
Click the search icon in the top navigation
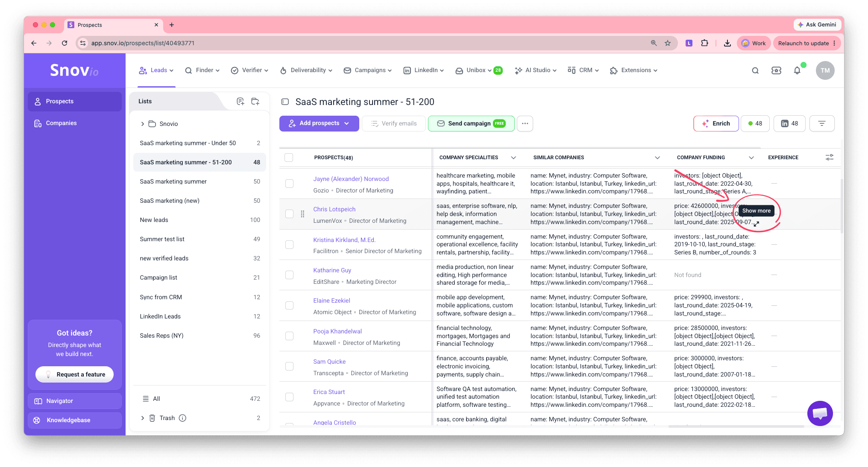point(755,70)
